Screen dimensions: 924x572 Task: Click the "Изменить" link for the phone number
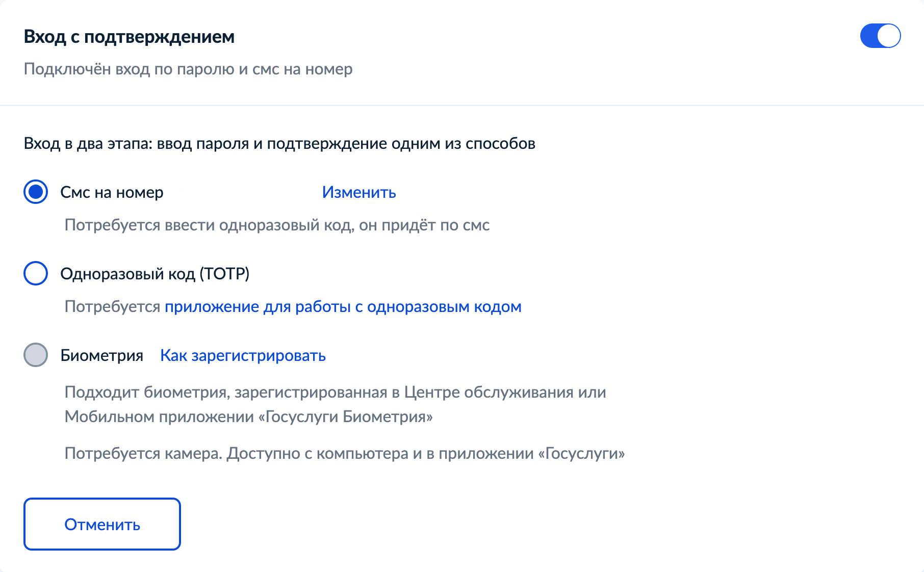(359, 193)
